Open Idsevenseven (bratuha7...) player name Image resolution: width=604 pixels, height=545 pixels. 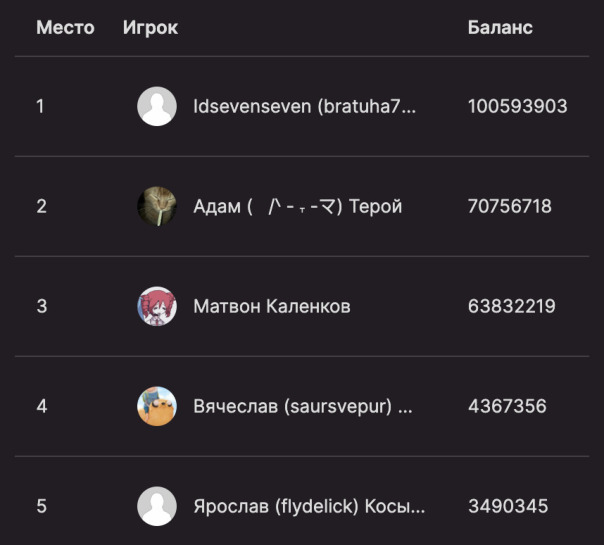(304, 106)
